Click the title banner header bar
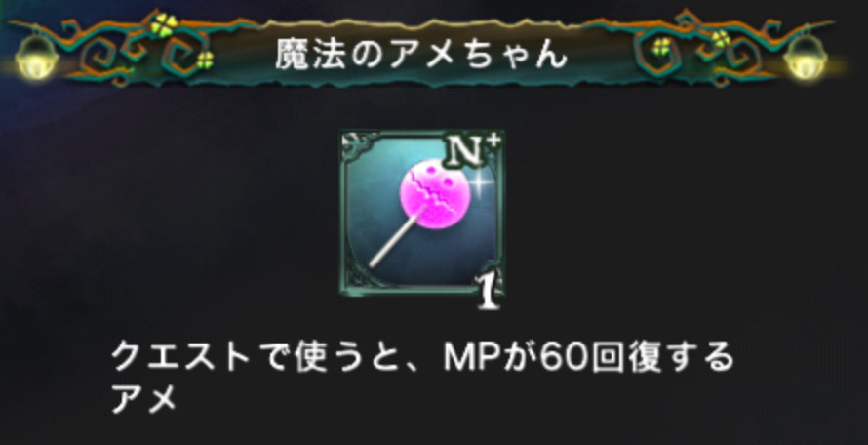The width and height of the screenshot is (868, 445). [x=422, y=54]
